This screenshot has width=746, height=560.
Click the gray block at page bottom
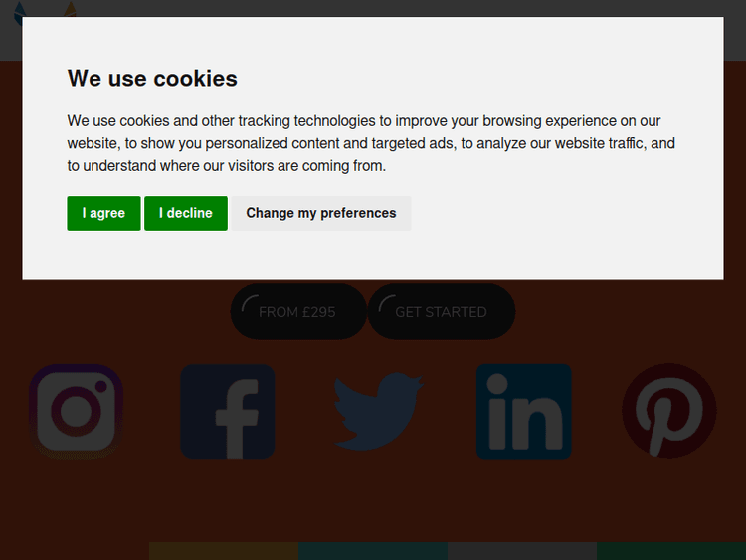click(522, 551)
